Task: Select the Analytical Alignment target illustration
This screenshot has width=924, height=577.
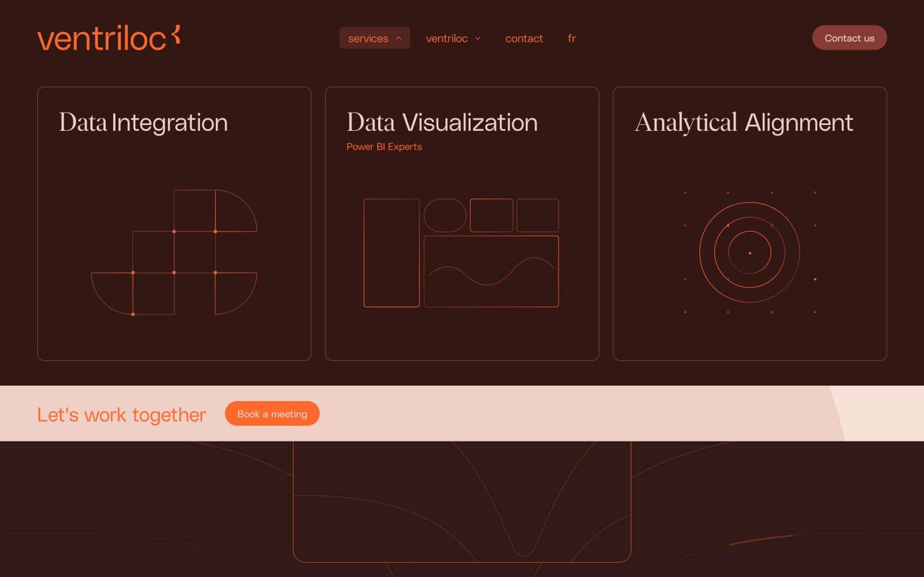Action: (749, 252)
